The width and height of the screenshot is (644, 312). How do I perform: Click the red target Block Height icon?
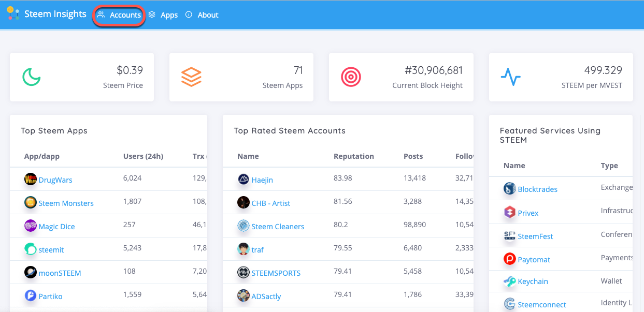point(351,77)
